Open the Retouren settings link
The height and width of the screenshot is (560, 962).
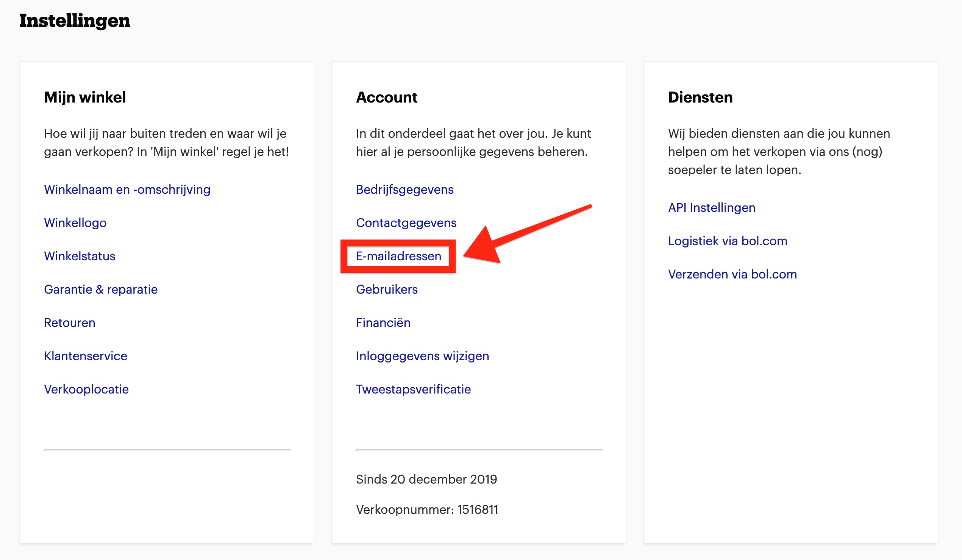(x=69, y=323)
